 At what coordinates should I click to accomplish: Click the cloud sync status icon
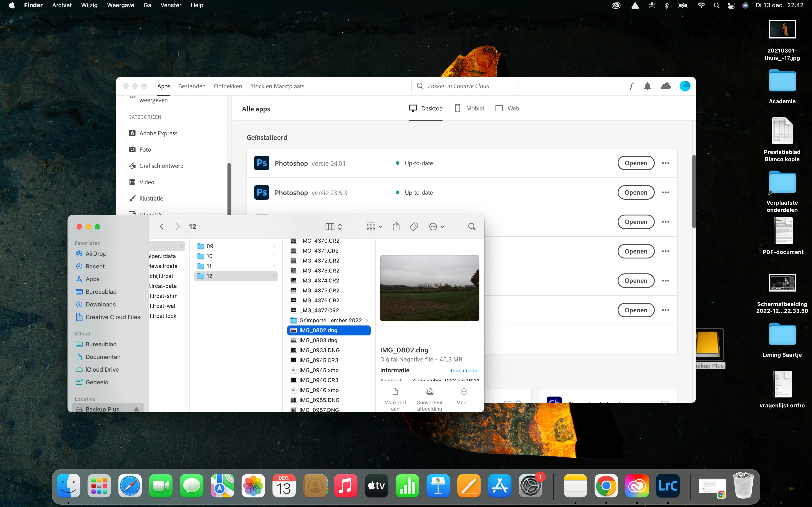(666, 86)
